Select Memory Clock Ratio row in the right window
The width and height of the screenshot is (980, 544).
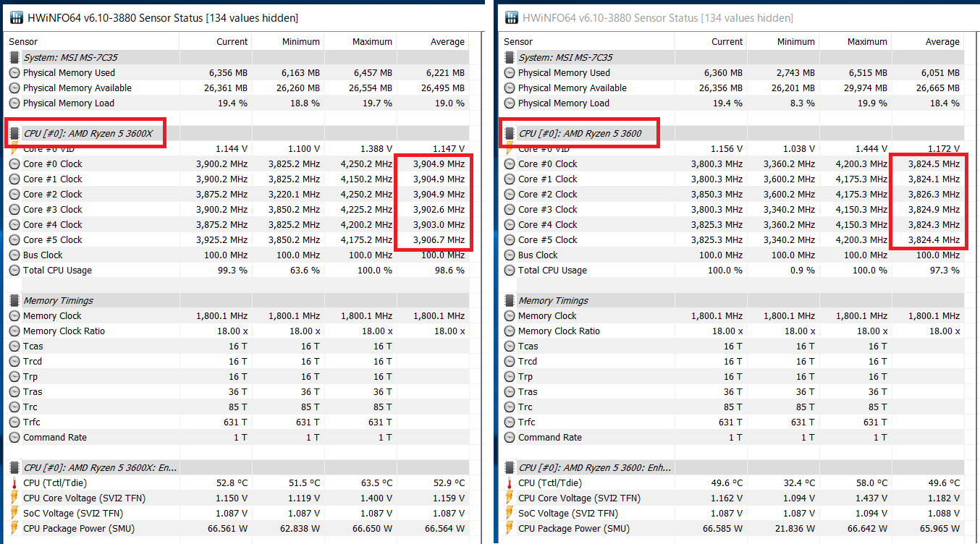(732, 331)
